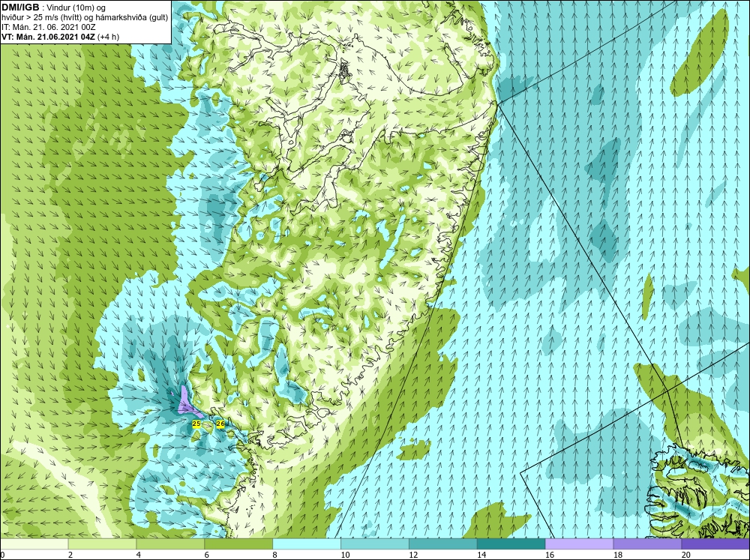Viewport: 750px width, 560px height.
Task: Select the 8–10 m/s pale cyan swatch
Action: coord(307,544)
